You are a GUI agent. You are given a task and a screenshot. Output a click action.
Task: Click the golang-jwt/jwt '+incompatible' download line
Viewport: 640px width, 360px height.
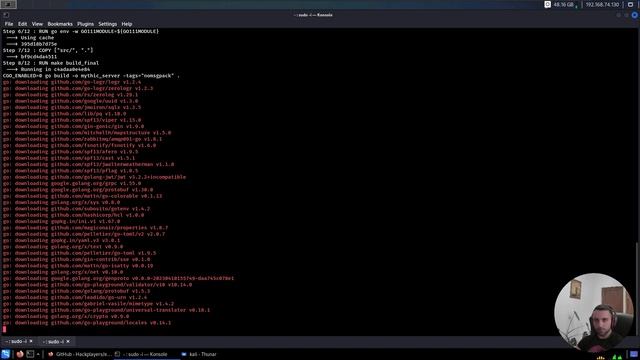tap(94, 177)
